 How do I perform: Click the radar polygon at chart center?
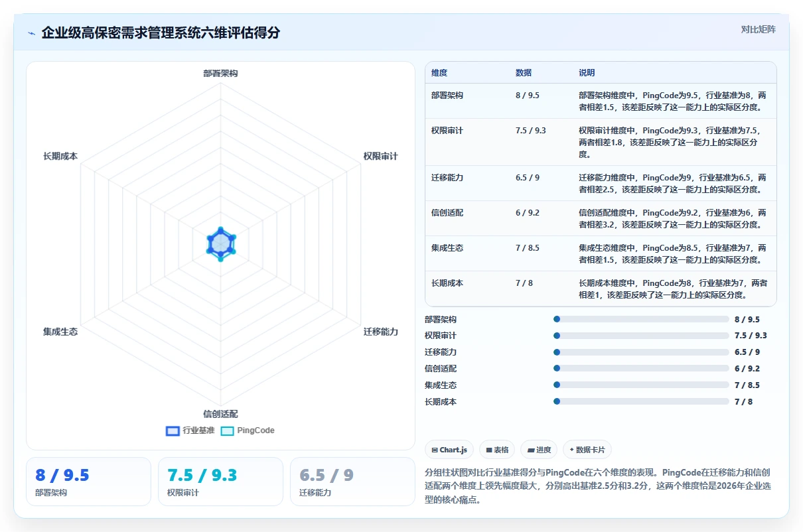(220, 244)
